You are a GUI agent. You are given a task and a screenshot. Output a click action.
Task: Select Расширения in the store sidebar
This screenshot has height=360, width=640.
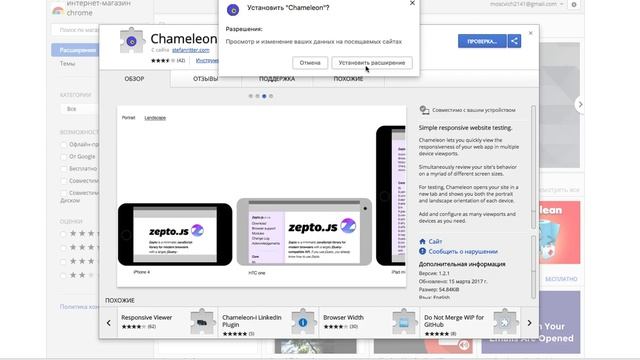[76, 50]
